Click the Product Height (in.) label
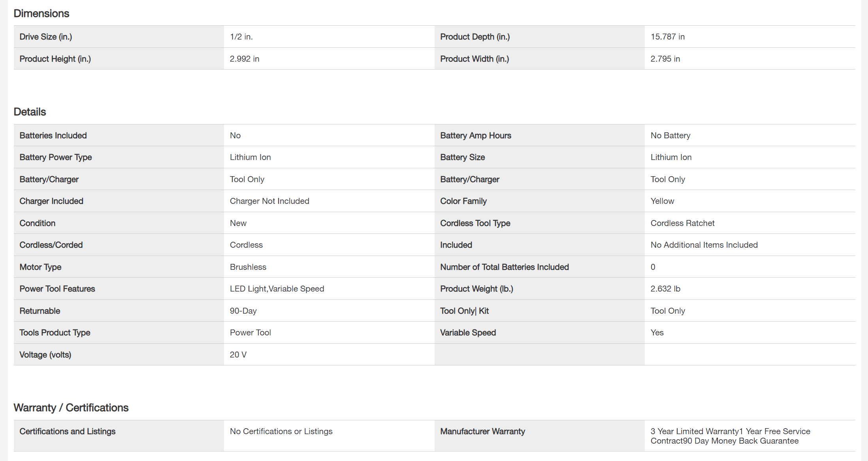Viewport: 868px width, 461px height. [x=55, y=59]
